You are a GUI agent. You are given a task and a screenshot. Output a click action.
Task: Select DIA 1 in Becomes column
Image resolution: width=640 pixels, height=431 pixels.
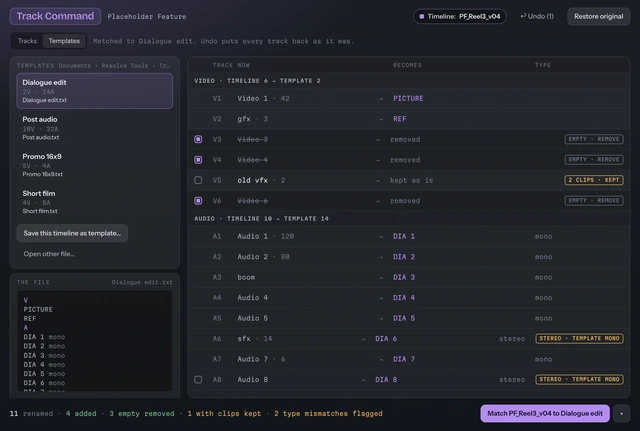point(404,236)
